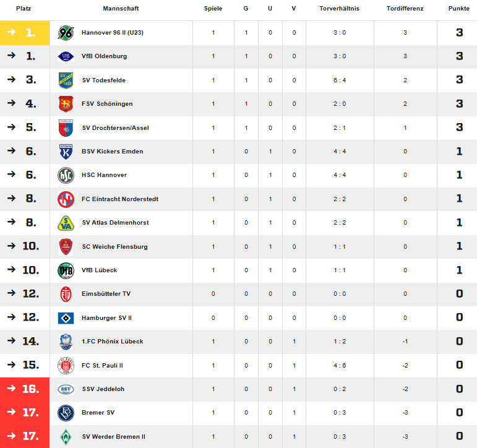Image resolution: width=477 pixels, height=448 pixels.
Task: Open the SV Todesfelde team badge
Action: [x=66, y=80]
